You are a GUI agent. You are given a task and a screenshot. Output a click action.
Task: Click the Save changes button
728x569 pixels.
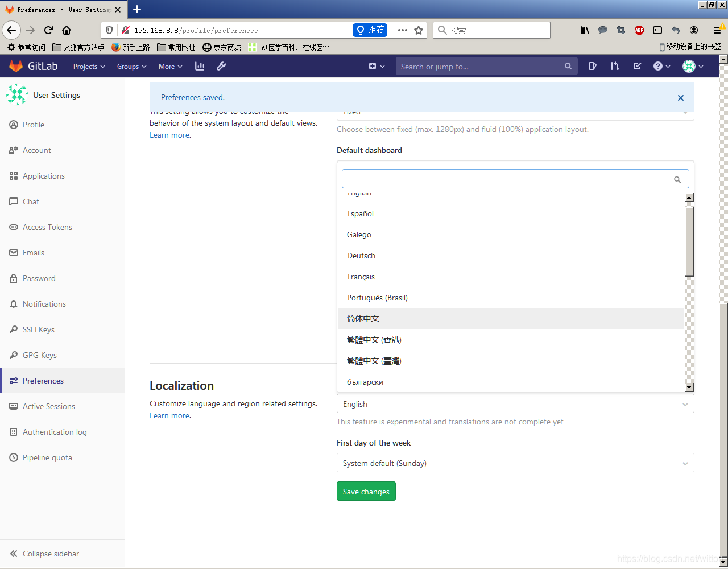click(x=366, y=491)
